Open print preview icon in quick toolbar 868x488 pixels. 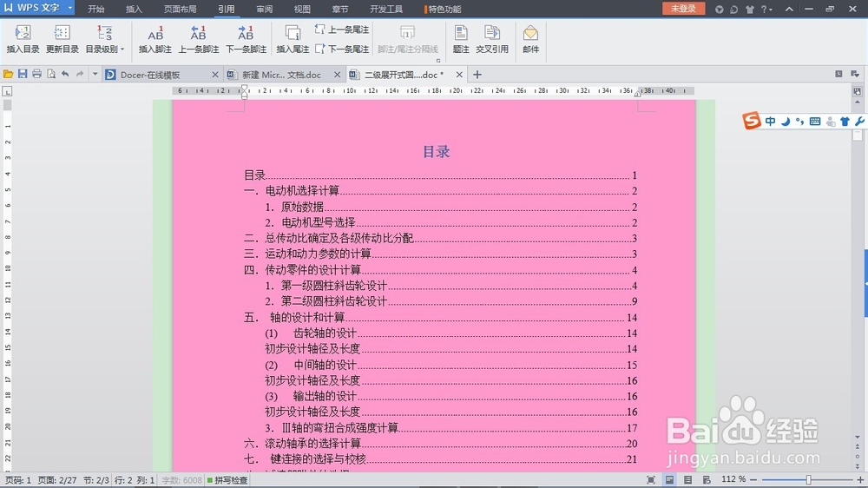(x=51, y=74)
